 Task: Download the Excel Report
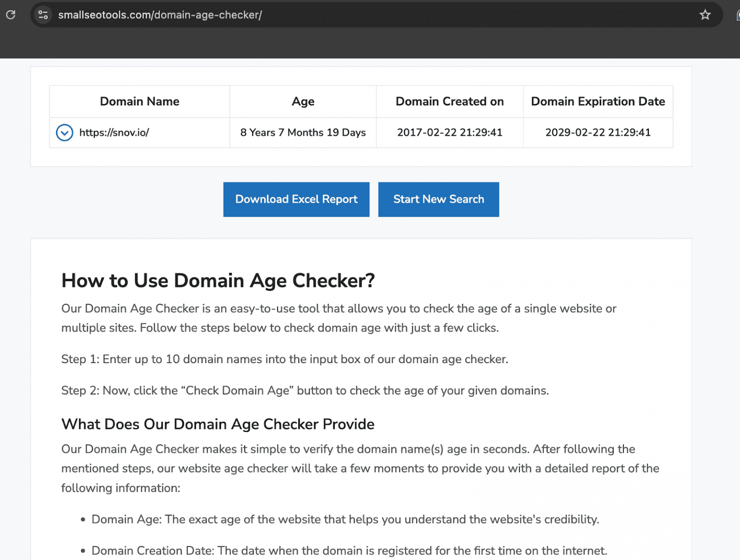[296, 199]
